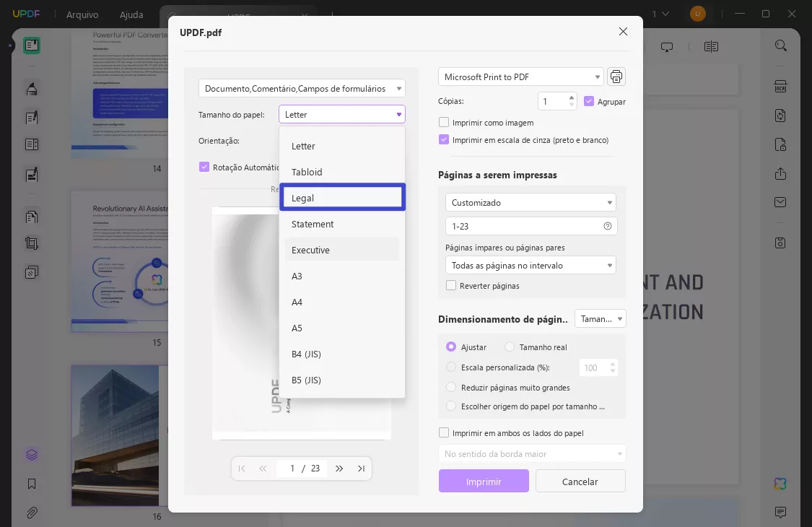
Task: Open the Customizado page range dropdown
Action: [531, 203]
